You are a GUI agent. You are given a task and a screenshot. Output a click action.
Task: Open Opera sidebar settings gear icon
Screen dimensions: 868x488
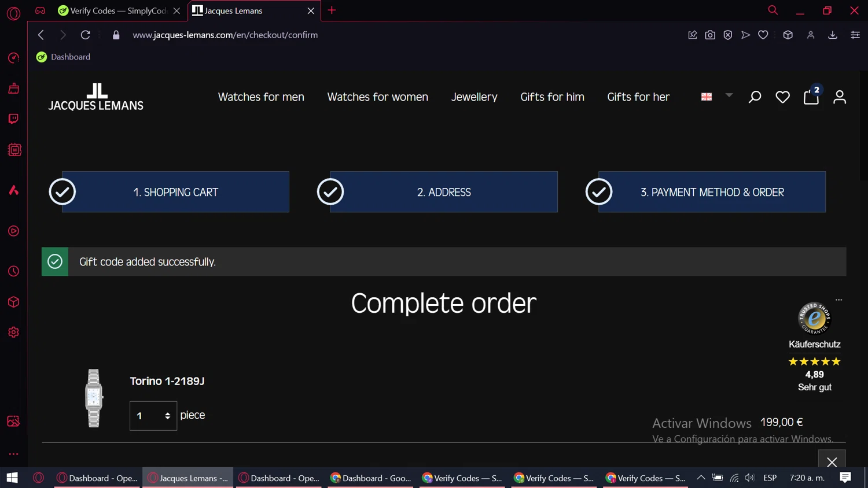[13, 332]
